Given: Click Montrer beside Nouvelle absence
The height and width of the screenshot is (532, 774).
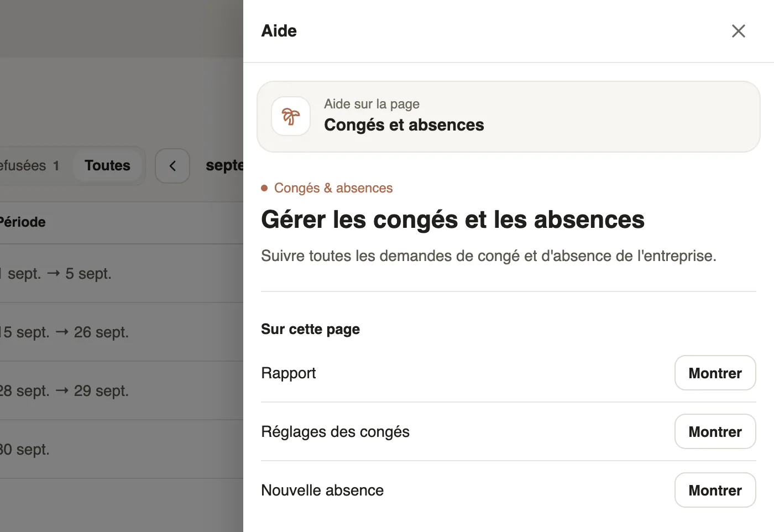Looking at the screenshot, I should 715,491.
